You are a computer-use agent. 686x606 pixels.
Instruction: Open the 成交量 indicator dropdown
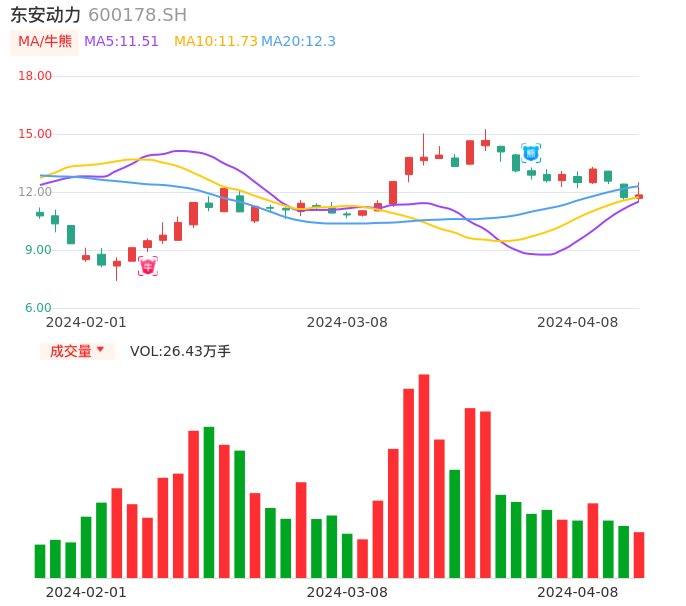point(77,351)
